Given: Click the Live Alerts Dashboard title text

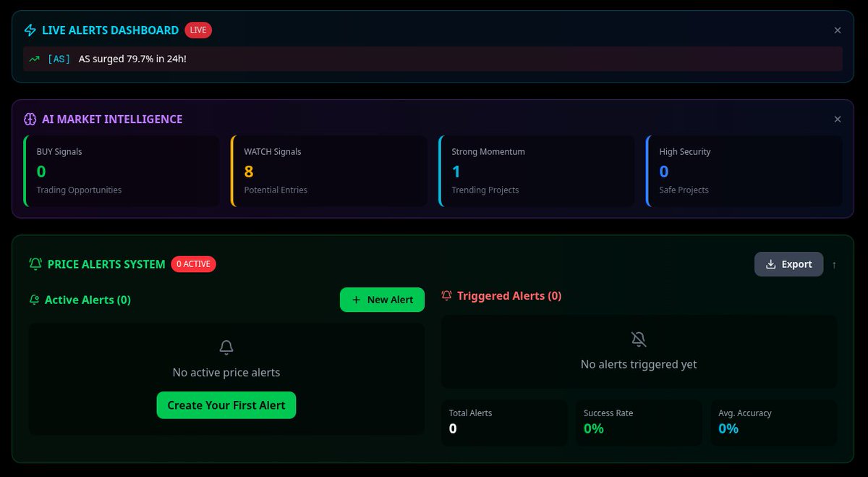Looking at the screenshot, I should tap(110, 30).
